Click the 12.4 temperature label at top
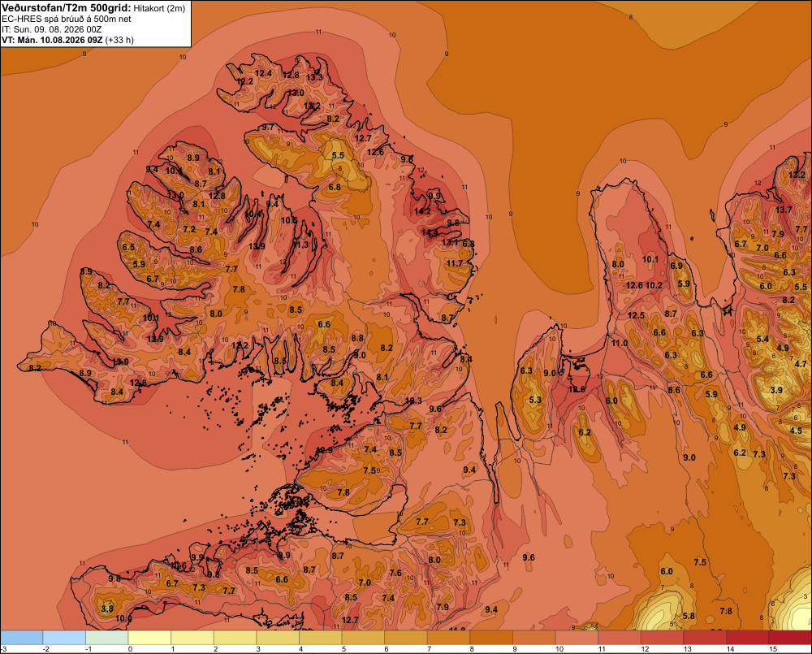 coord(263,74)
